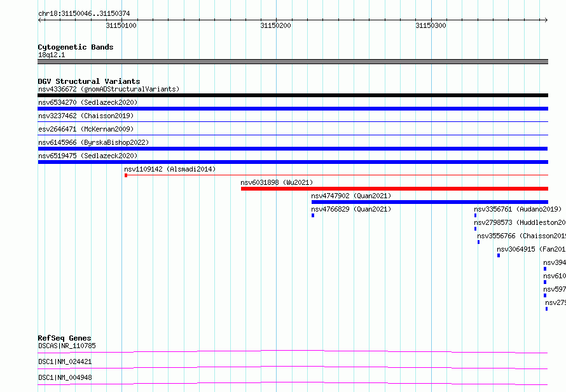The image size is (566, 392).
Task: Open the truncated nsv394 variant label
Action: [555, 262]
